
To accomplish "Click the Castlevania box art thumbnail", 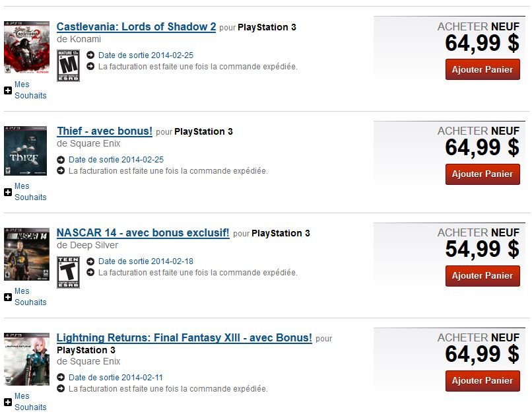I will pos(26,47).
